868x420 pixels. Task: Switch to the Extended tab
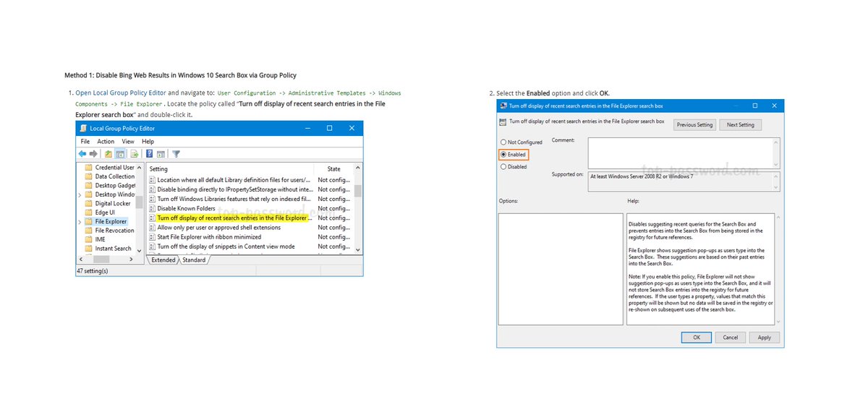163,260
